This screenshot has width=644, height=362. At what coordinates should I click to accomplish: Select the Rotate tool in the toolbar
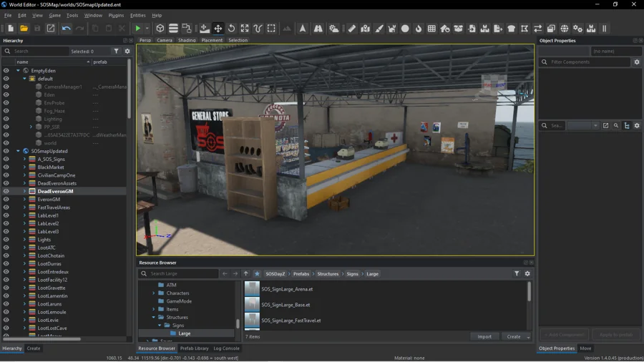[232, 29]
